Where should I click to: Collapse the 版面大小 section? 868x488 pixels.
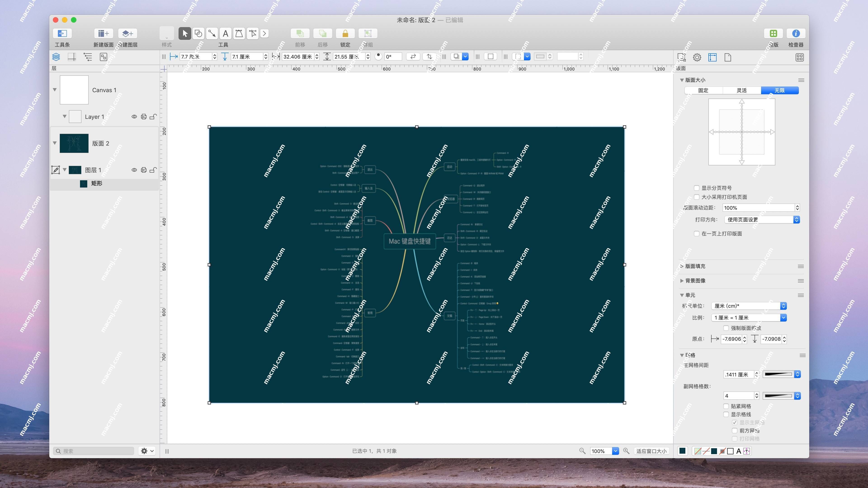pyautogui.click(x=682, y=80)
